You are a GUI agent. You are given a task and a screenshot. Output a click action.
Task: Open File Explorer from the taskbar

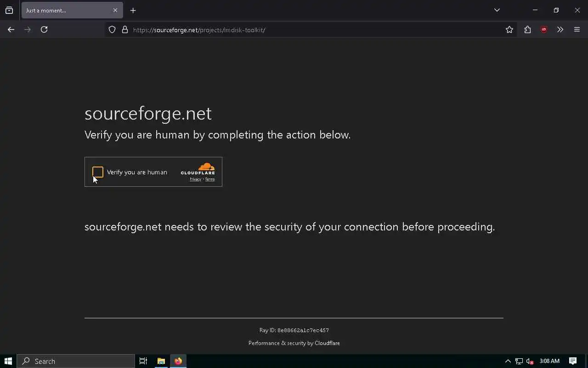click(x=161, y=361)
